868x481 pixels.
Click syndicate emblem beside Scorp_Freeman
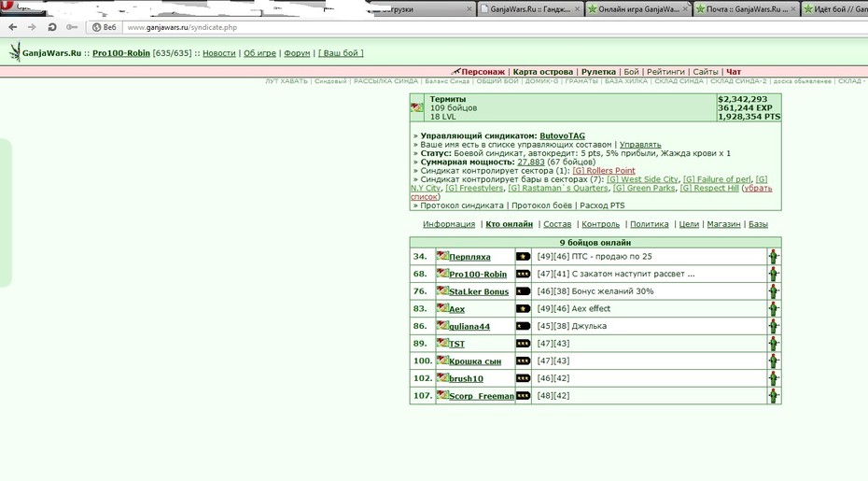442,394
